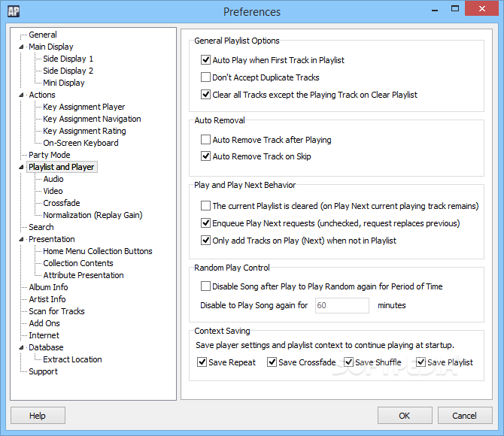The width and height of the screenshot is (504, 436).
Task: Open Collection Contents page
Action: 78,263
